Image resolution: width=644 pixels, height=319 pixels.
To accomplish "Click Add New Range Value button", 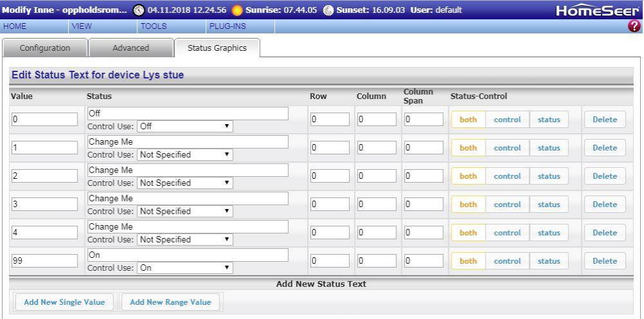I will tap(171, 302).
